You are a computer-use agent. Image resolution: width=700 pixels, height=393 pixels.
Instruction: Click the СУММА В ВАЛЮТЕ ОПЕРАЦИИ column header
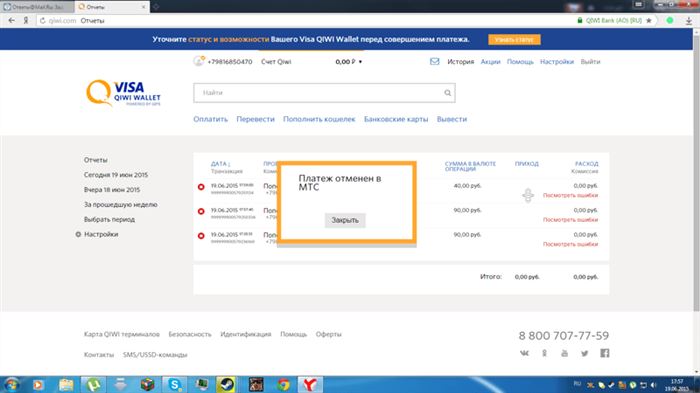470,167
